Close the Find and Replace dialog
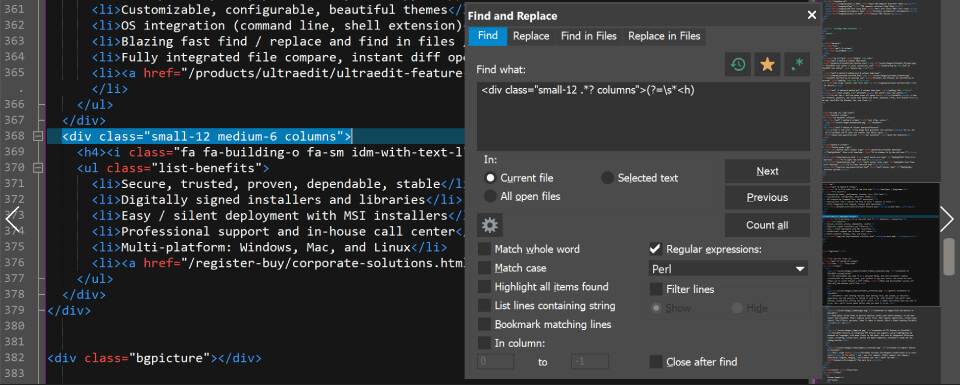The width and height of the screenshot is (960, 385). pos(812,15)
